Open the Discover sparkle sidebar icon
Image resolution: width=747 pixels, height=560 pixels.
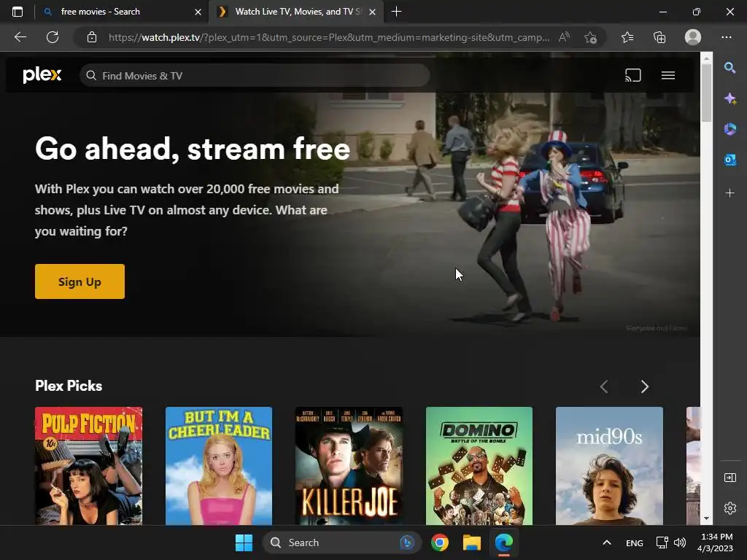click(729, 98)
